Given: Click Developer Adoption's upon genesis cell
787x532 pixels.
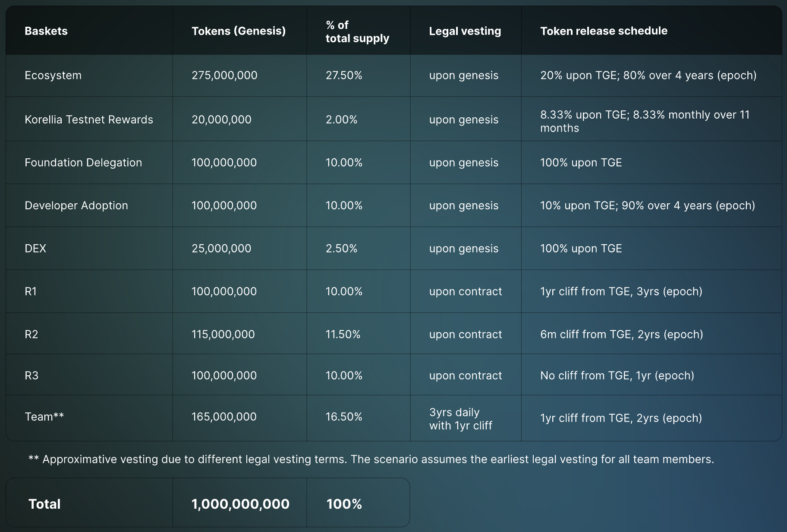Looking at the screenshot, I should [x=464, y=206].
